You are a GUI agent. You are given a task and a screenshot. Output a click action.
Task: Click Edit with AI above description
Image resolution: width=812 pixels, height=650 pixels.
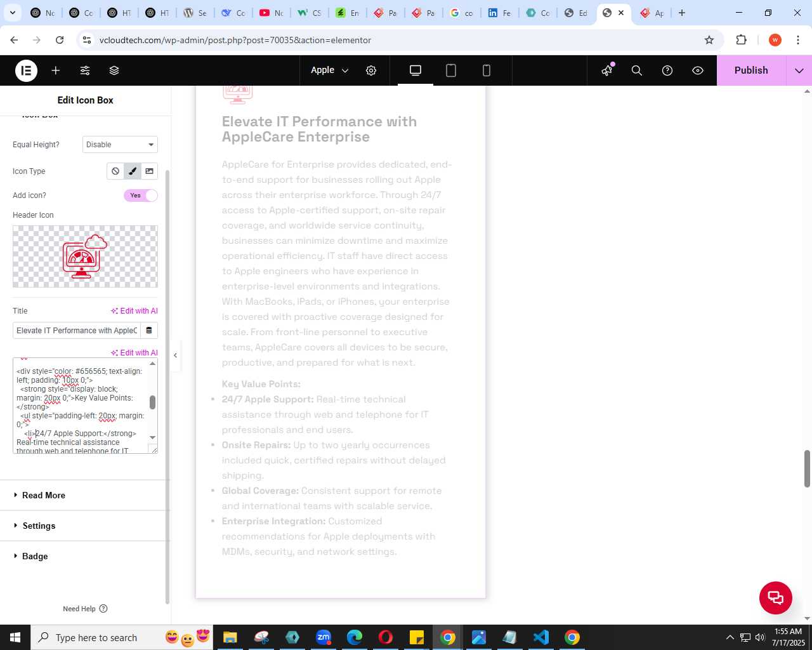[x=134, y=353]
